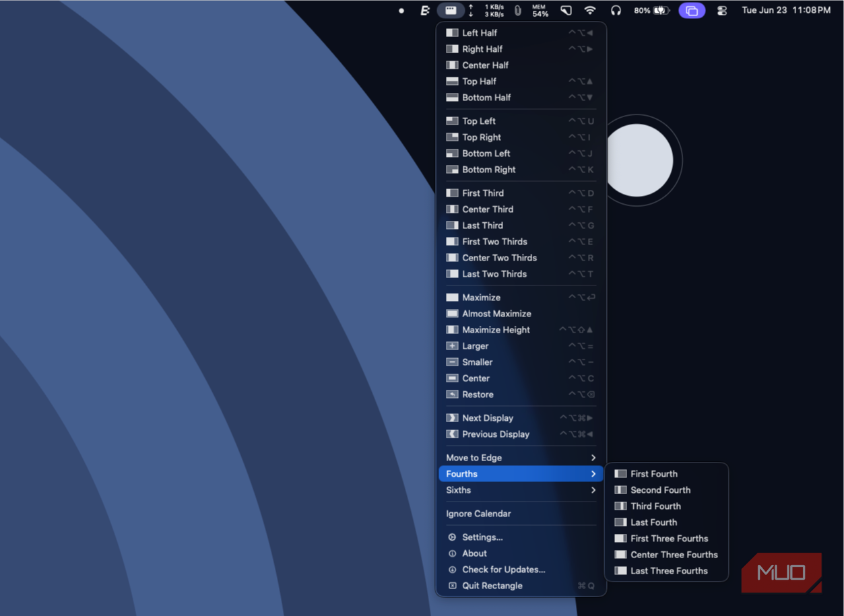Click the Previous Display icon

pos(452,434)
